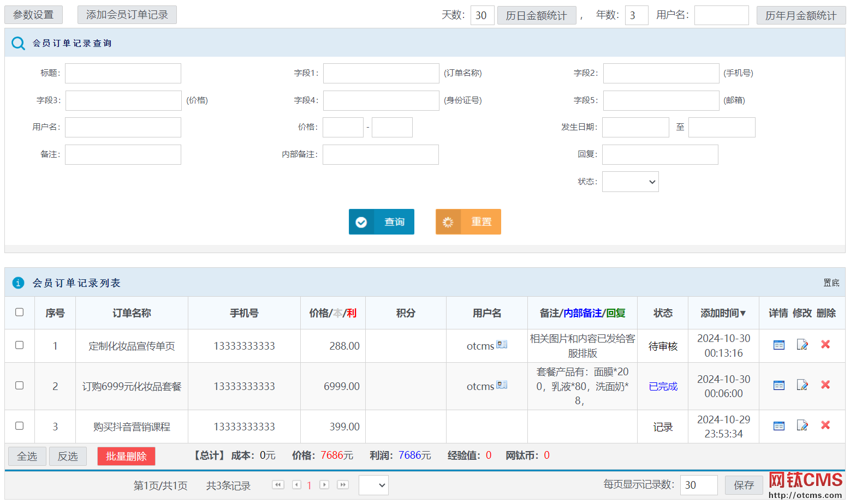Open the 状态 status dropdown
This screenshot has height=504, width=850.
(630, 181)
